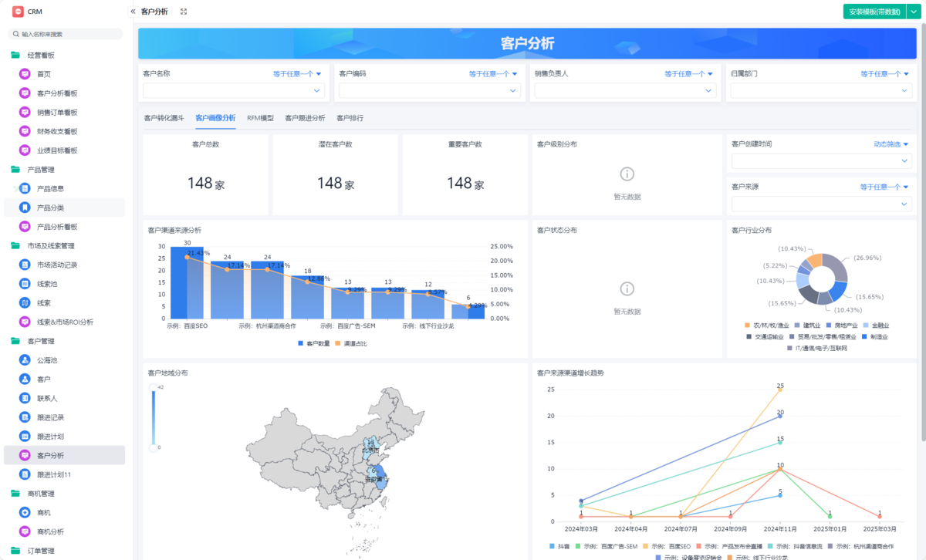This screenshot has width=926, height=560.
Task: Toggle the 抖音 legend in growth trend chart
Action: [x=558, y=546]
